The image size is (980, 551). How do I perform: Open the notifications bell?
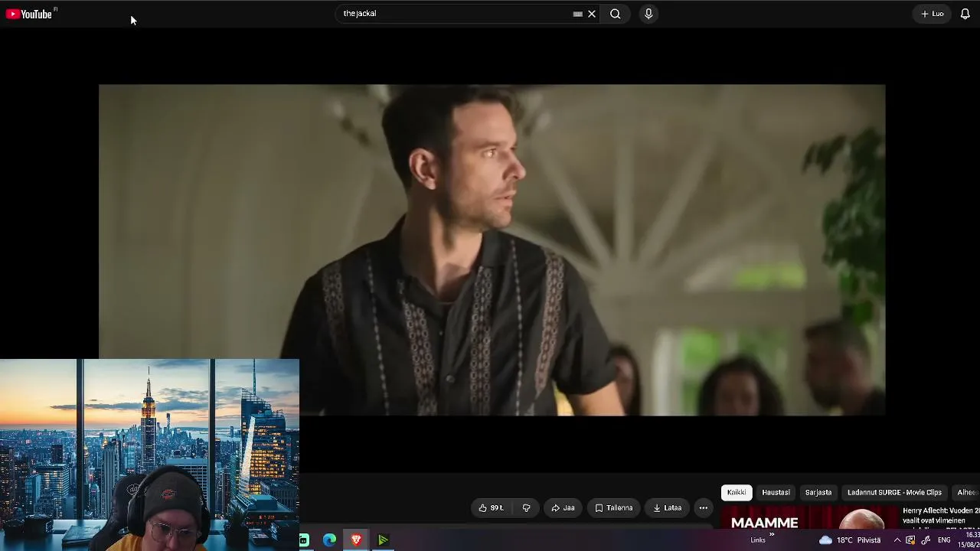[x=965, y=14]
